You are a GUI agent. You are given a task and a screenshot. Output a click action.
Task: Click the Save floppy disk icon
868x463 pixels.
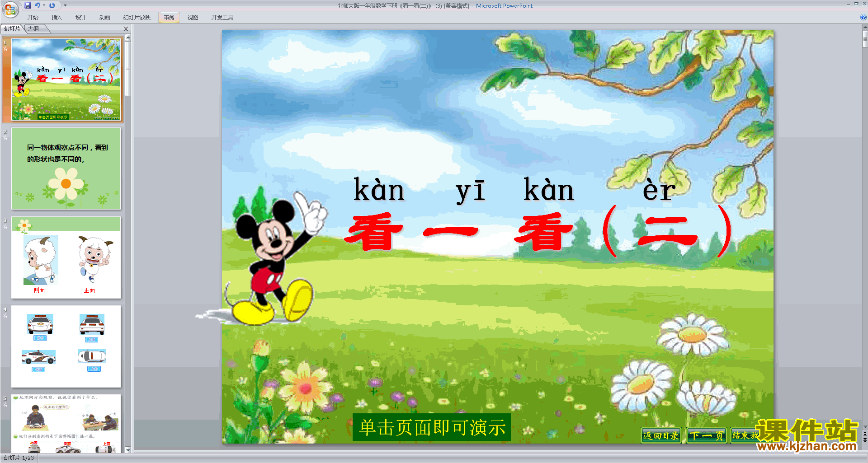(x=28, y=5)
